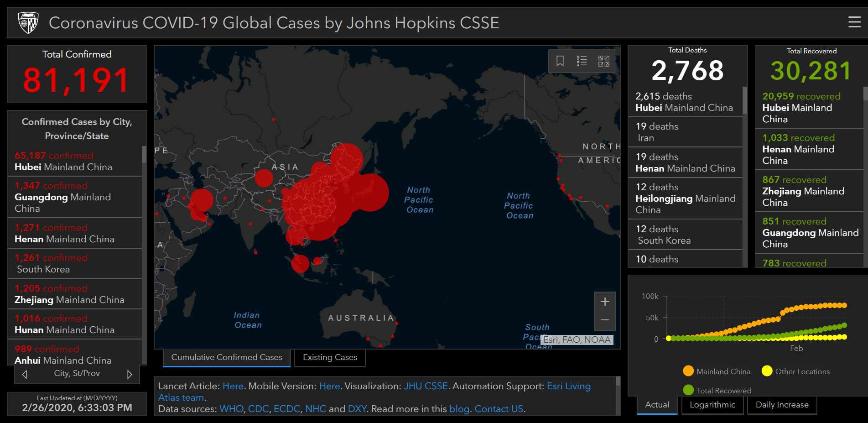
Task: Click the Total Deaths 2,768 figure
Action: (x=687, y=71)
